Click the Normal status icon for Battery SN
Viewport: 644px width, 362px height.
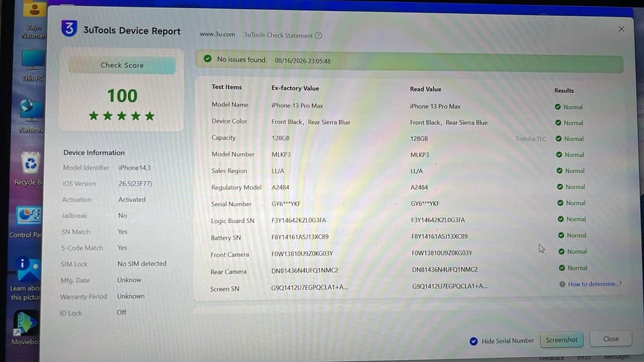(561, 235)
